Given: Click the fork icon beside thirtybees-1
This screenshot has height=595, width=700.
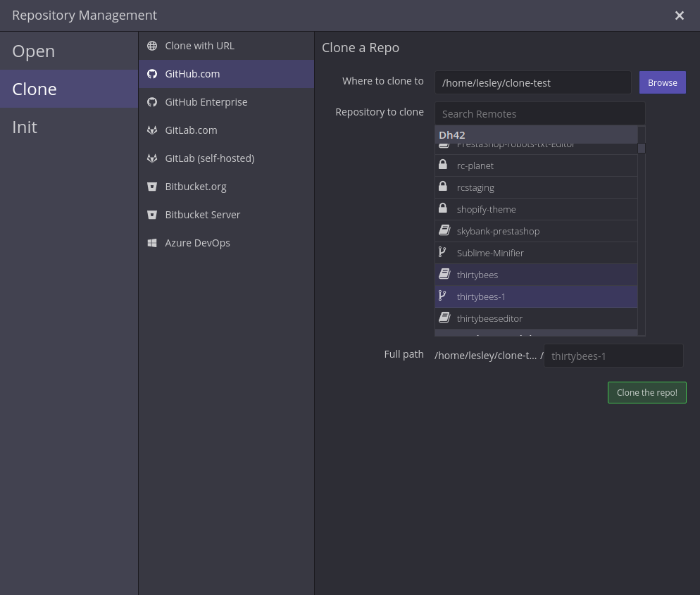Looking at the screenshot, I should point(442,296).
